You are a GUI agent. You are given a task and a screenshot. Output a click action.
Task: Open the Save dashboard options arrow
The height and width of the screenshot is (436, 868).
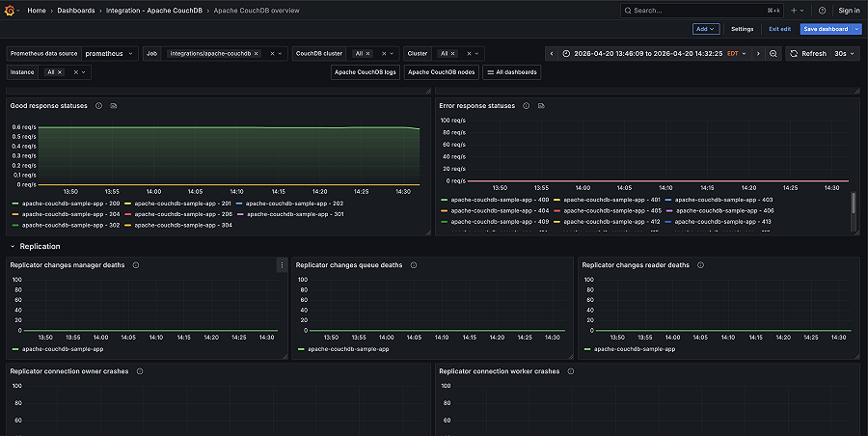[x=857, y=29]
